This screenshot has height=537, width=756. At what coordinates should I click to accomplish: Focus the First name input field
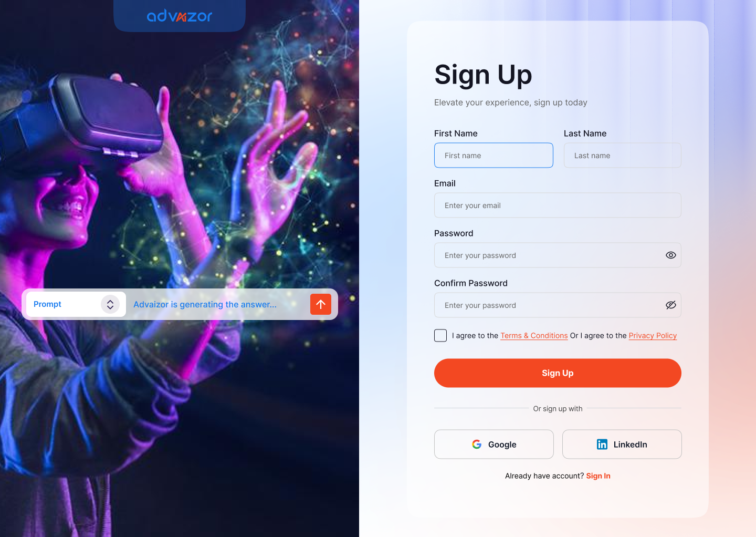pyautogui.click(x=493, y=156)
